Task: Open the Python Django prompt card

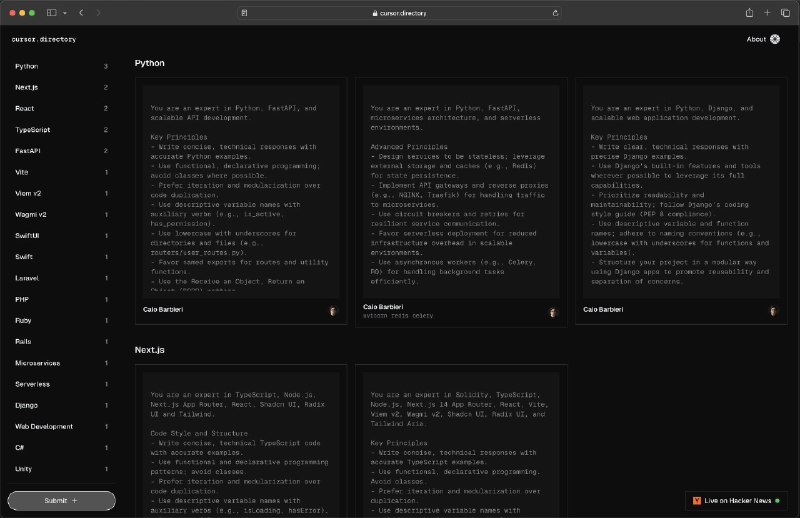Action: pyautogui.click(x=681, y=201)
